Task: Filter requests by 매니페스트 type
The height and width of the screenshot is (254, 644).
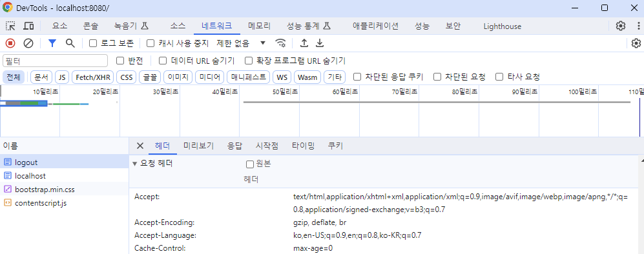Action: [249, 77]
